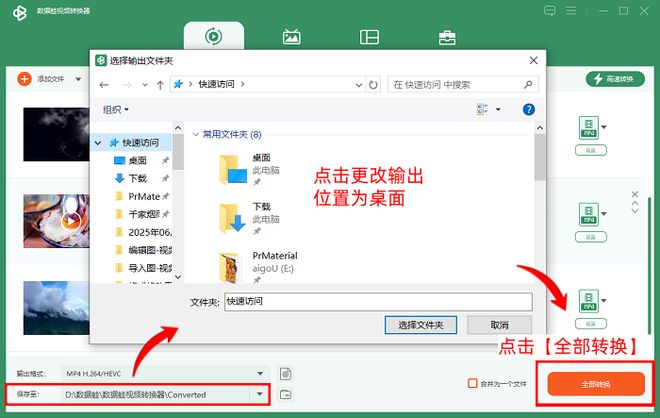Close the select output folder dialog
This screenshot has height=418, width=660.
click(x=533, y=61)
